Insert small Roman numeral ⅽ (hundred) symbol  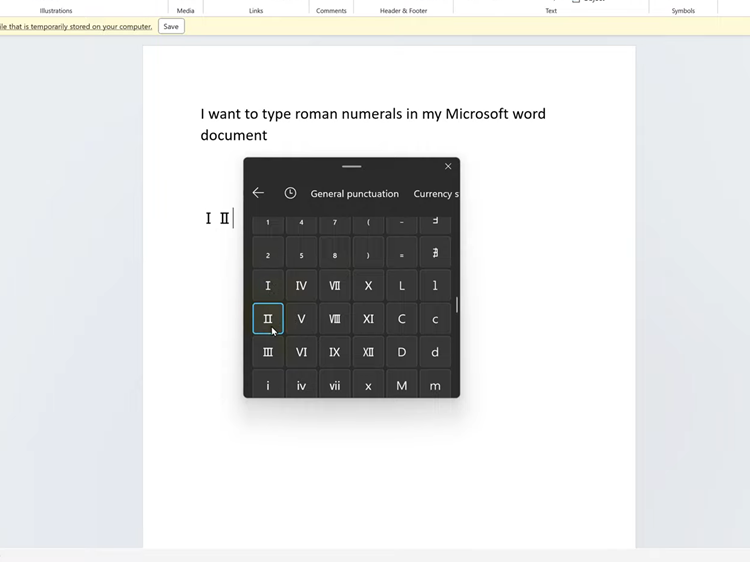pos(435,319)
